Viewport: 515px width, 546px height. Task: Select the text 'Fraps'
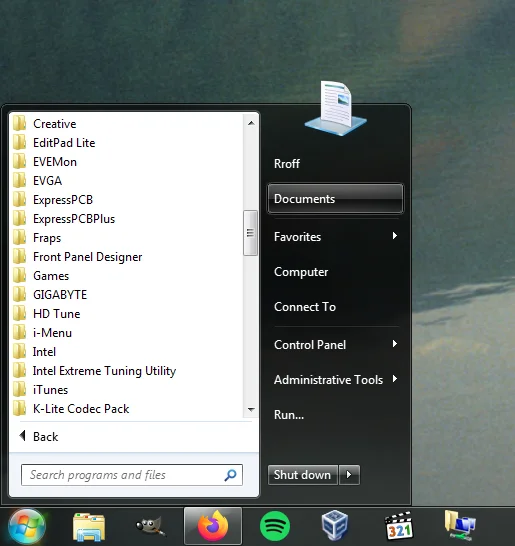tap(47, 238)
